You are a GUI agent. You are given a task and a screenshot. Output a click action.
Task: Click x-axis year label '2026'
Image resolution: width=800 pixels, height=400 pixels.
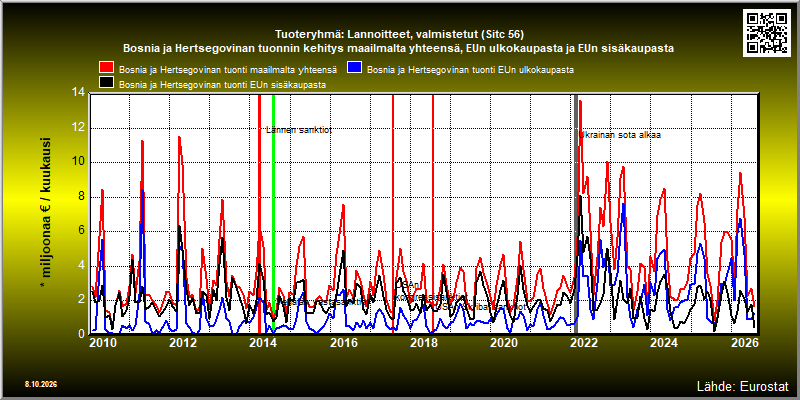745,342
